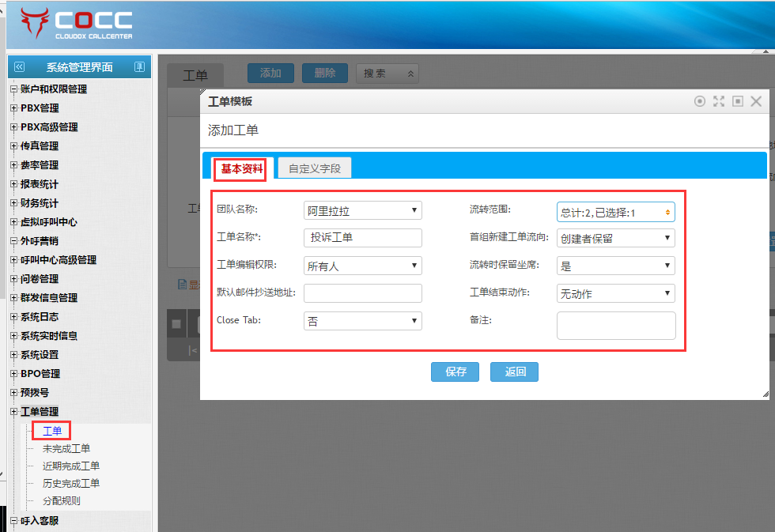This screenshot has width=775, height=532.
Task: Collapse the sidebar with the double-arrow icon
Action: 20,67
